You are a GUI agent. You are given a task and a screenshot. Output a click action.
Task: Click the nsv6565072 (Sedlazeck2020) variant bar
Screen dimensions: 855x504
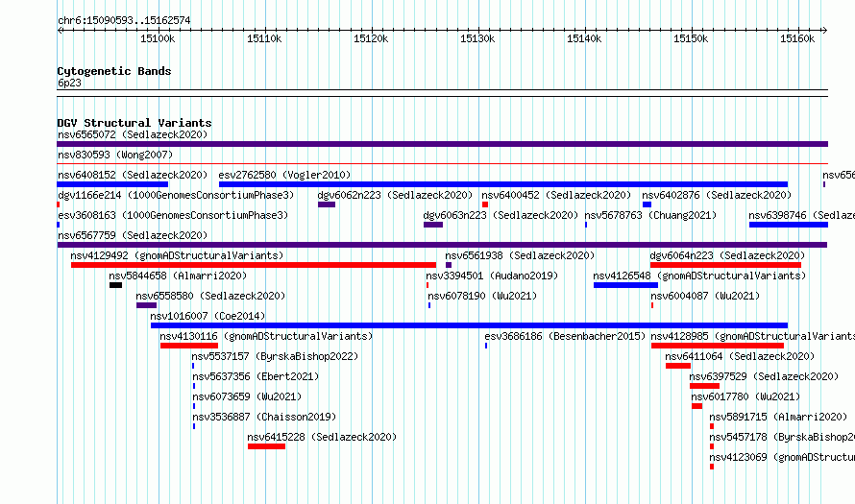(442, 144)
